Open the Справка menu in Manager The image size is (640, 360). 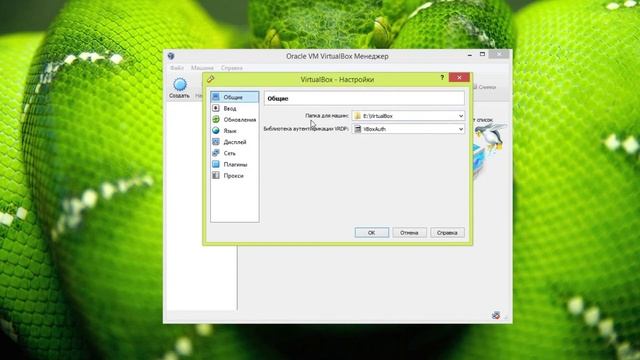point(231,68)
